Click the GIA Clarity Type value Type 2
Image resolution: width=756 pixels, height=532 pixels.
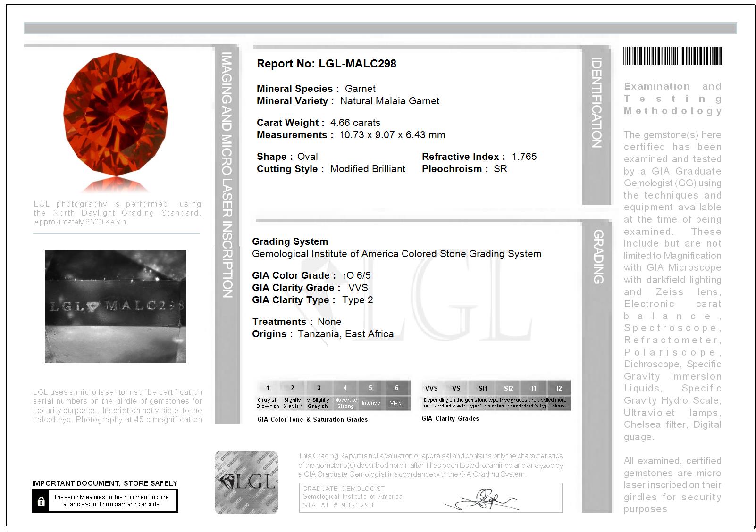coord(358,300)
